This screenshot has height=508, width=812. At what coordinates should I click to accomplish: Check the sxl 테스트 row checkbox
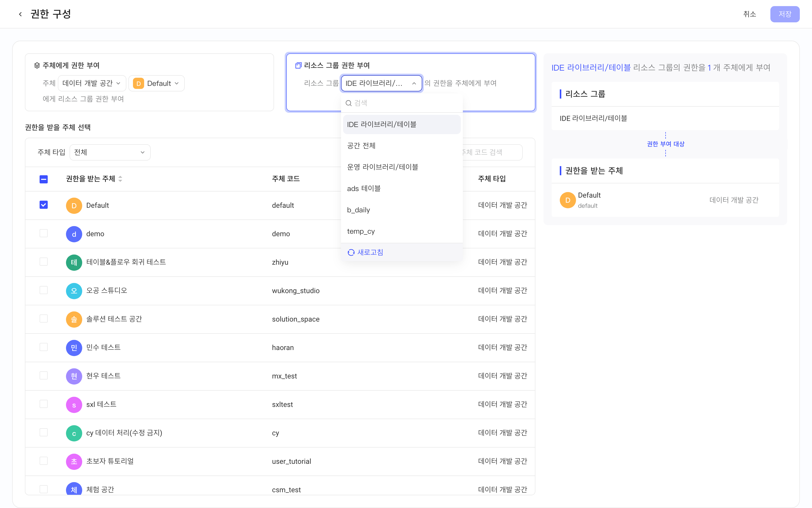44,404
